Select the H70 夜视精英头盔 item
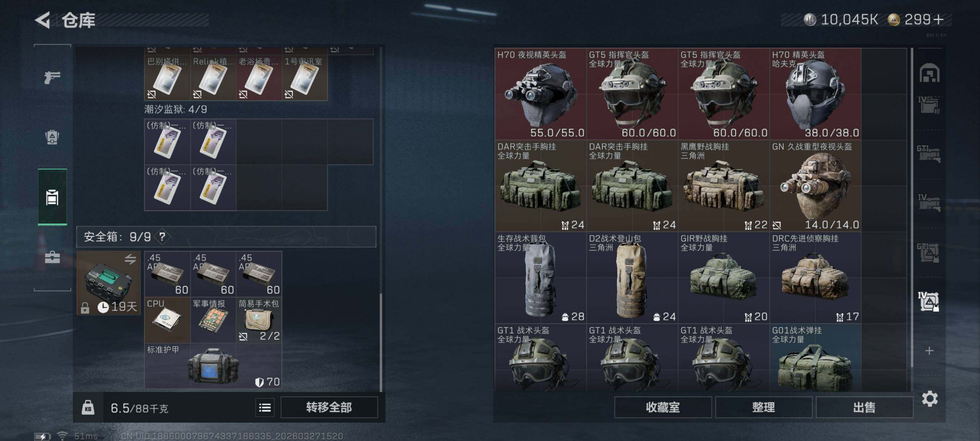Image resolution: width=980 pixels, height=441 pixels. (x=540, y=94)
